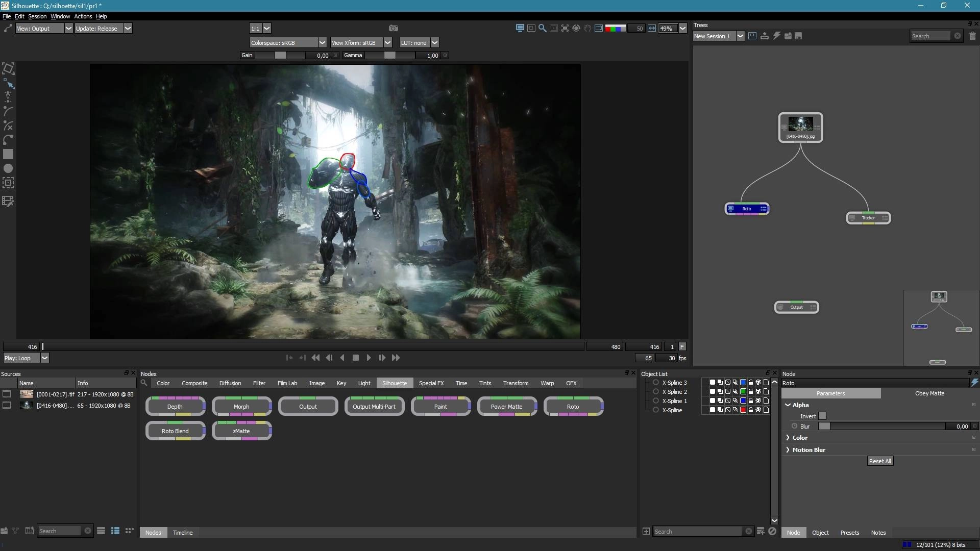
Task: Click the upload icon in Trees toolbar
Action: pos(765,36)
